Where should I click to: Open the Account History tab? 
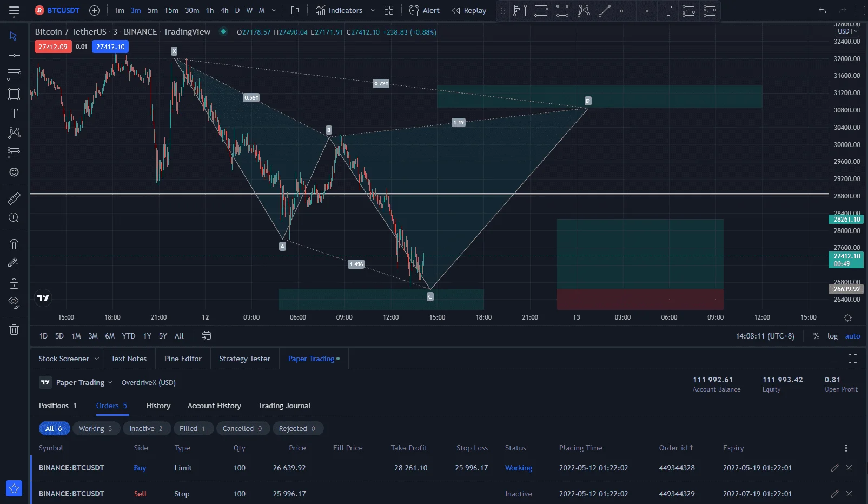[214, 406]
